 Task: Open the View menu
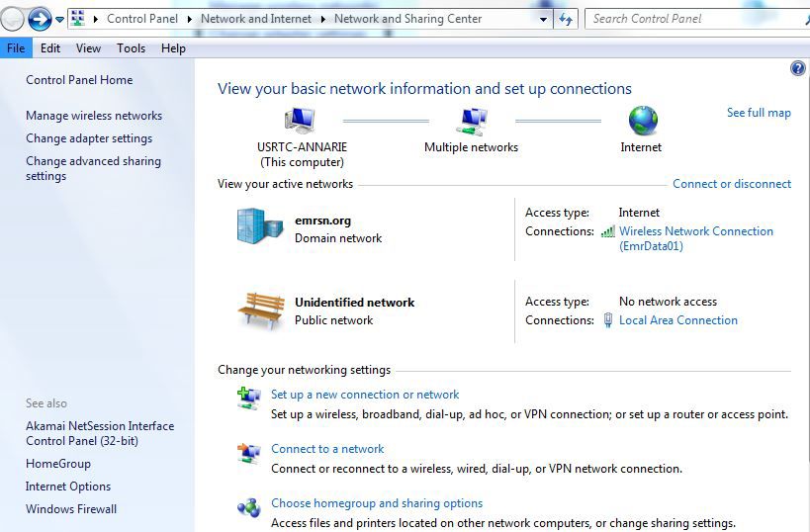tap(88, 47)
